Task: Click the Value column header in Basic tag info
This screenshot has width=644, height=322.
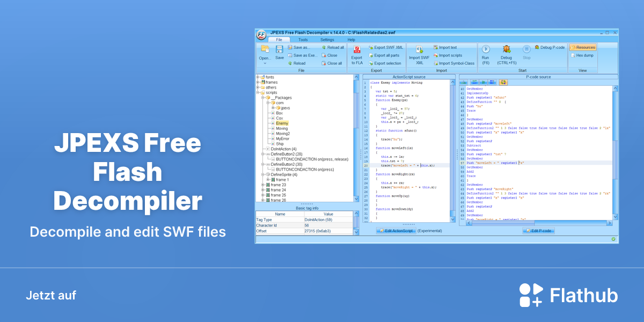Action: pos(328,214)
